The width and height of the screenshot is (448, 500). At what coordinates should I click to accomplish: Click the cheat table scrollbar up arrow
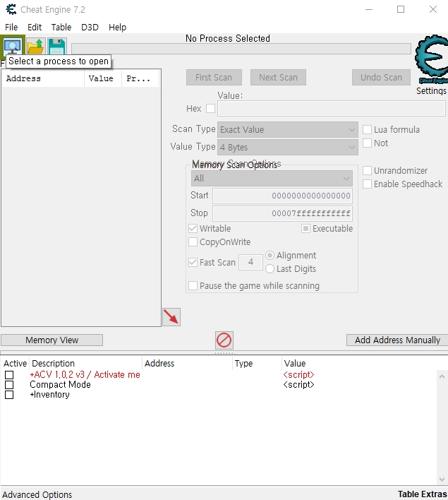pyautogui.click(x=442, y=376)
